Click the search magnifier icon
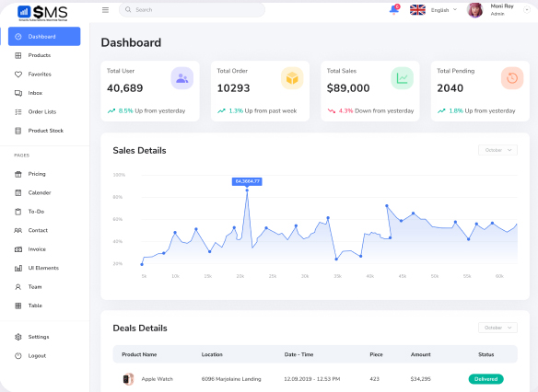The image size is (538, 392). click(x=128, y=9)
